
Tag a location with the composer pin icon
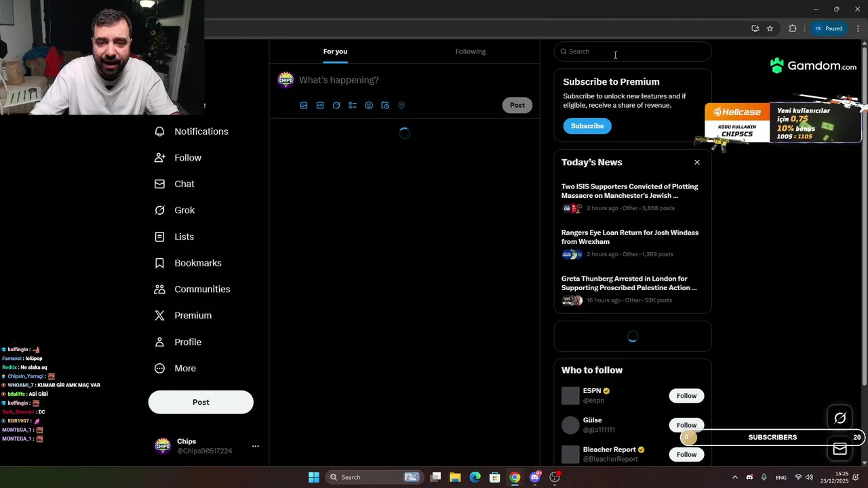pos(401,105)
